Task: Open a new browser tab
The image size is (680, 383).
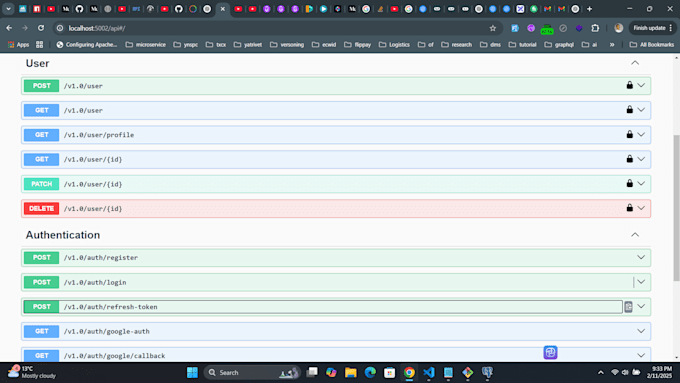Action: 589,9
